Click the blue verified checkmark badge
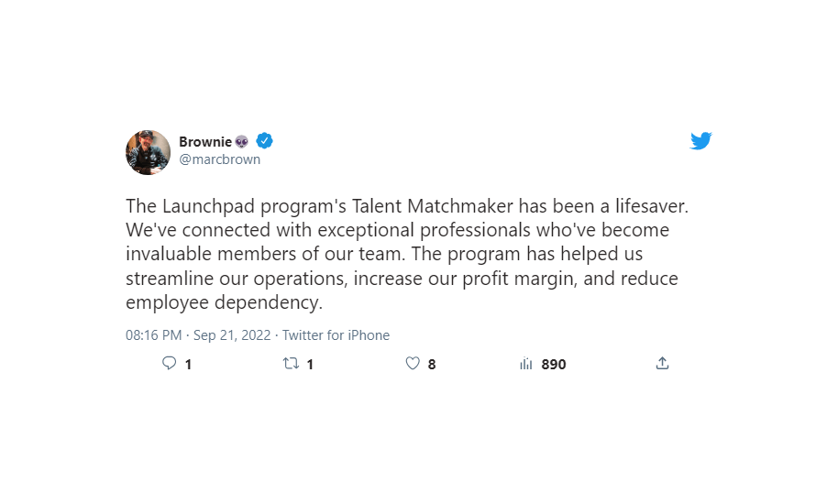 (x=264, y=141)
